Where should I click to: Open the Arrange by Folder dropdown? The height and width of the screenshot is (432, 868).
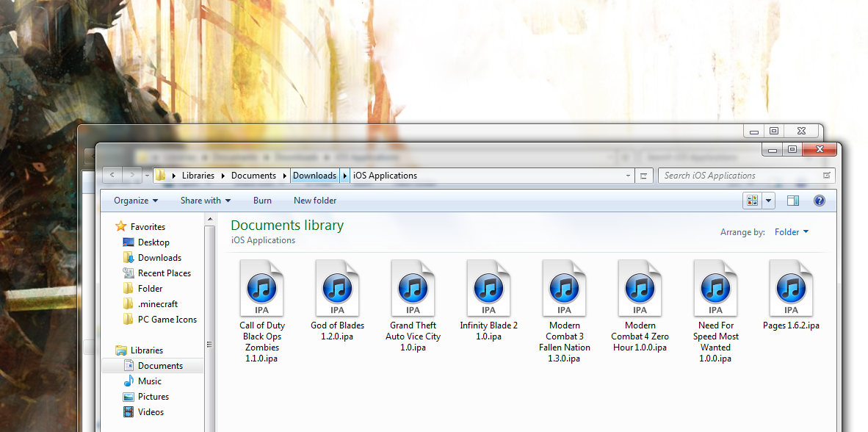(x=792, y=232)
